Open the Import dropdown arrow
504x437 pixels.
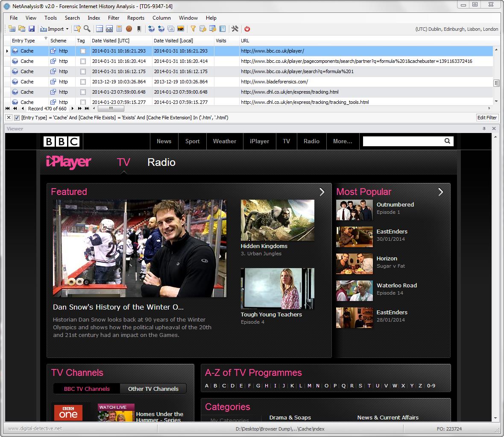pos(67,29)
